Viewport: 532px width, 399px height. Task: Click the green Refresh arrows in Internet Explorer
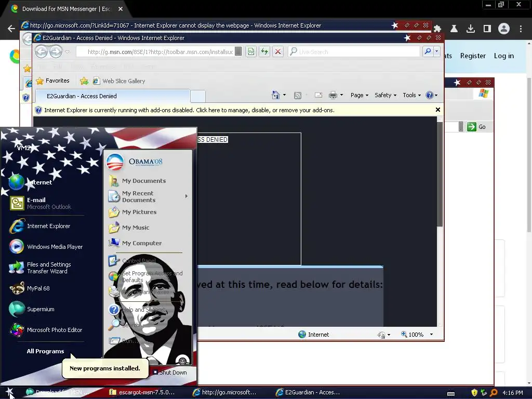point(264,51)
